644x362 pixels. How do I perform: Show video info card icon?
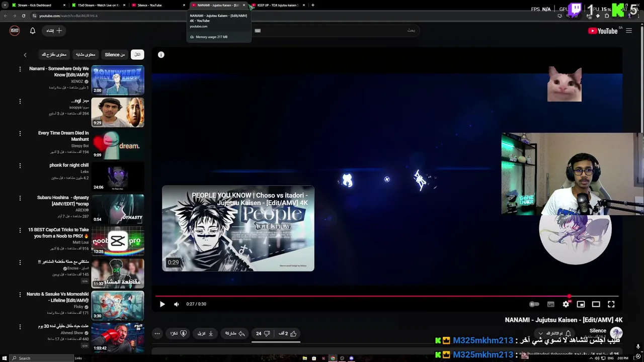pyautogui.click(x=161, y=55)
